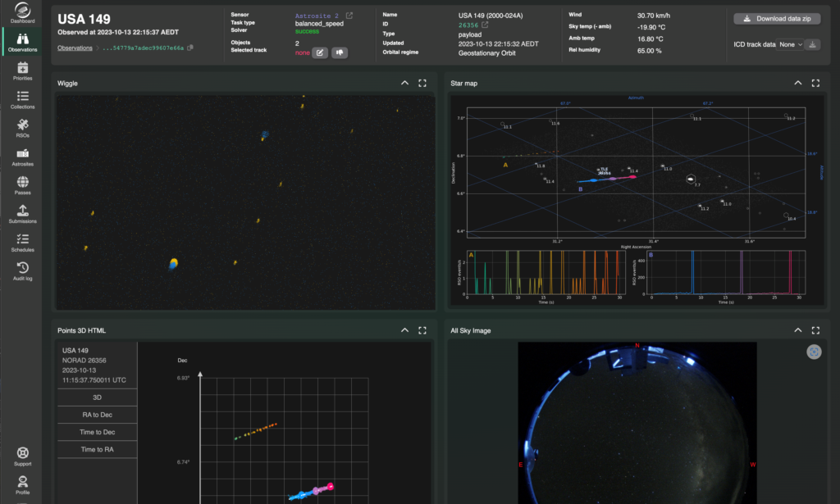Expand Star map panel to fullscreen
Image resolution: width=840 pixels, height=504 pixels.
tap(815, 83)
